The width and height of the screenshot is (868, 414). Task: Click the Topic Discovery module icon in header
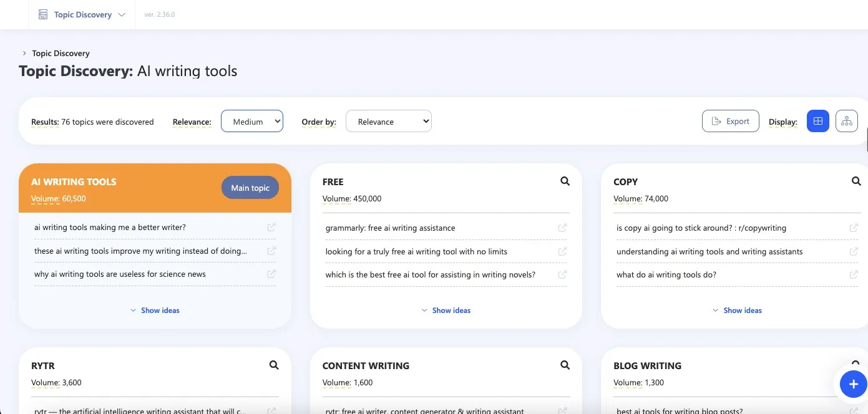(43, 14)
